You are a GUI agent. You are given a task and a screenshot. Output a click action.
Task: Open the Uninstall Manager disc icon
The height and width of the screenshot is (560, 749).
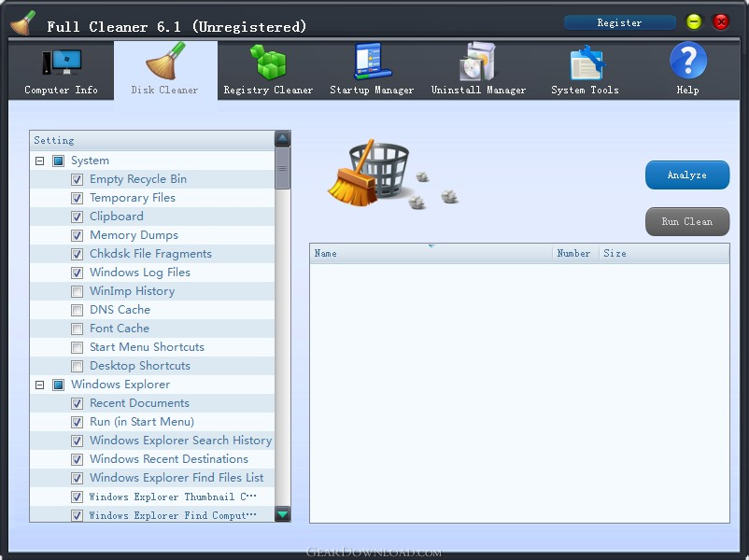pyautogui.click(x=477, y=62)
